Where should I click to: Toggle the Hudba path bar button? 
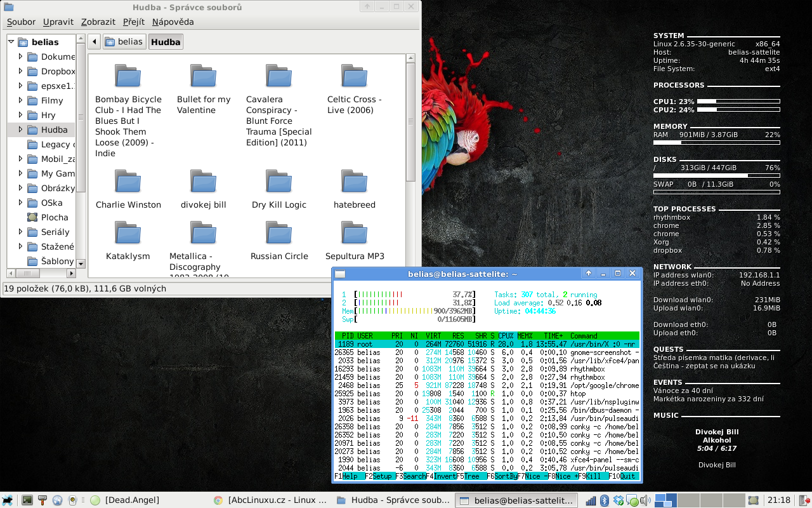[x=166, y=42]
